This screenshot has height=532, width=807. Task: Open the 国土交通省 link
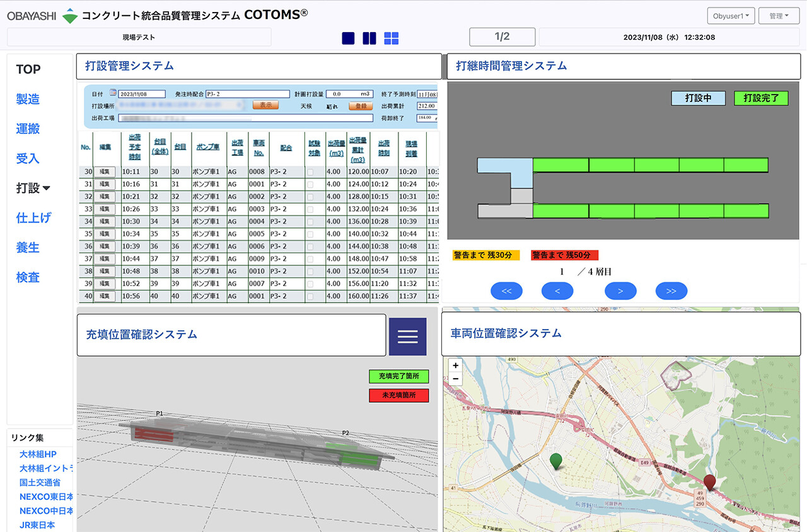pos(40,482)
